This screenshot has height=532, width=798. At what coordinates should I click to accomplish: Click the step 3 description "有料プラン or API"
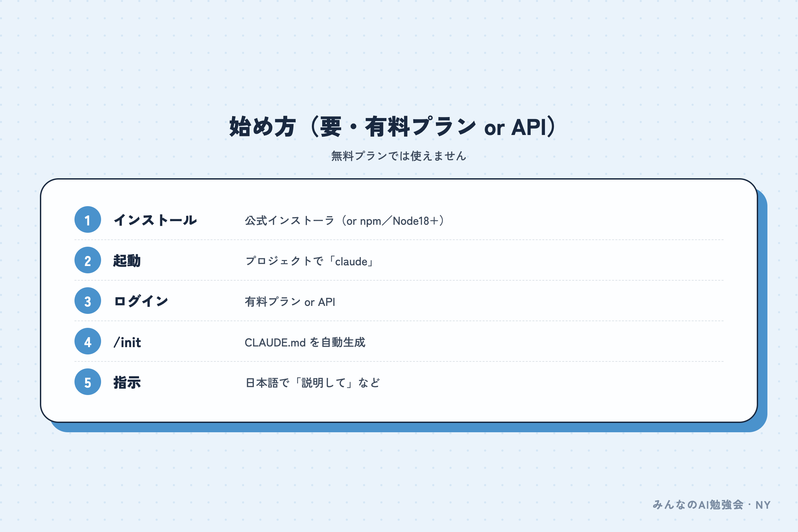click(x=290, y=302)
